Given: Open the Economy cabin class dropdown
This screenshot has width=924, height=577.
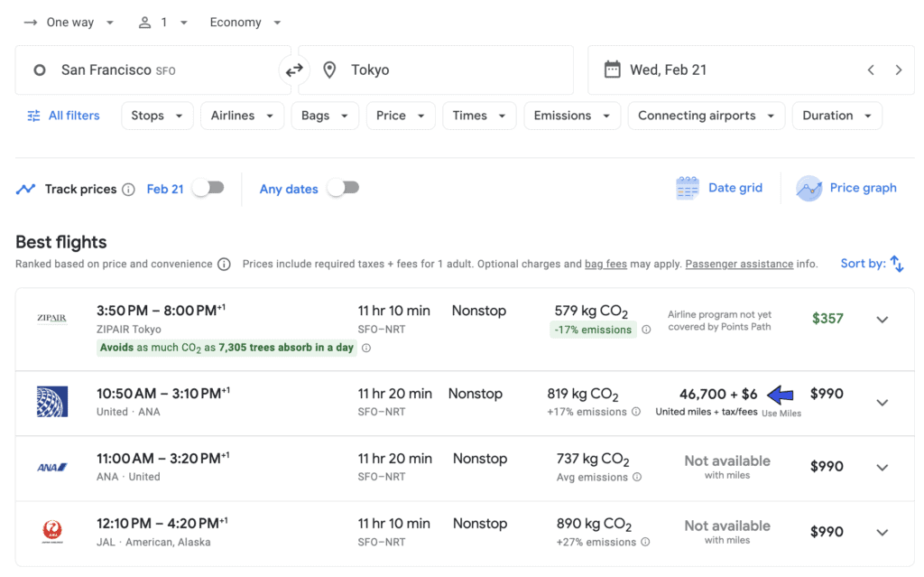Looking at the screenshot, I should point(245,23).
